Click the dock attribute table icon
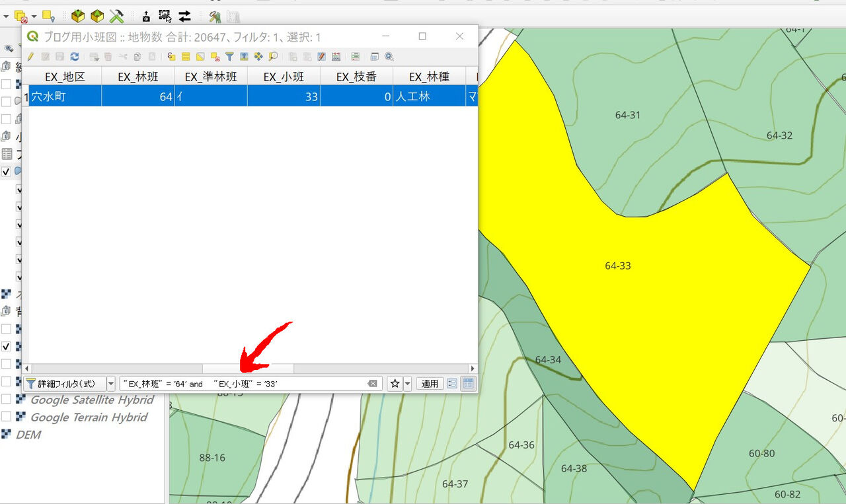The height and width of the screenshot is (504, 846). coord(375,57)
